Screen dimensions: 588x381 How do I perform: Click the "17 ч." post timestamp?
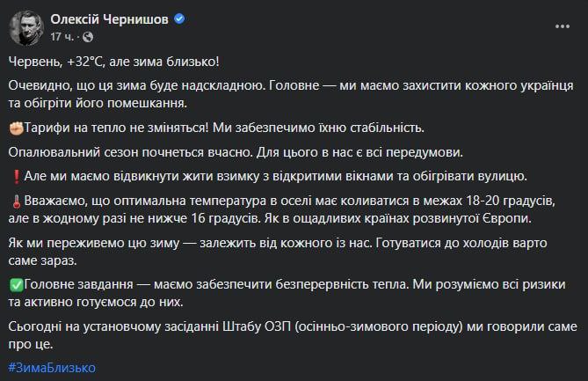pyautogui.click(x=63, y=36)
